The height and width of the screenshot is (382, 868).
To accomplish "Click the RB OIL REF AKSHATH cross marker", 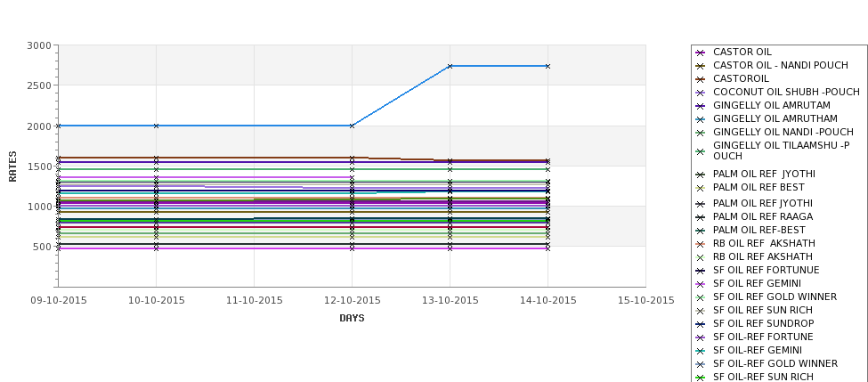I will click(700, 257).
